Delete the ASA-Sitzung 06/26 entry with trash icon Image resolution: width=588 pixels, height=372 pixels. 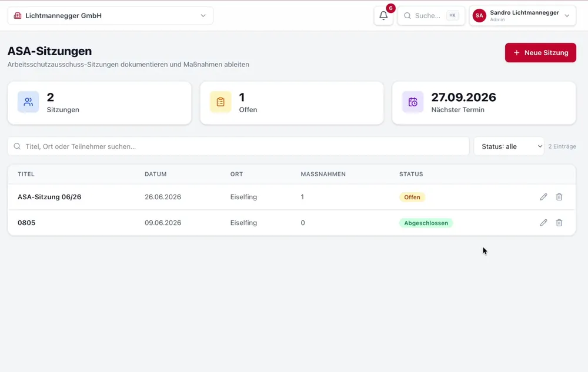point(559,197)
